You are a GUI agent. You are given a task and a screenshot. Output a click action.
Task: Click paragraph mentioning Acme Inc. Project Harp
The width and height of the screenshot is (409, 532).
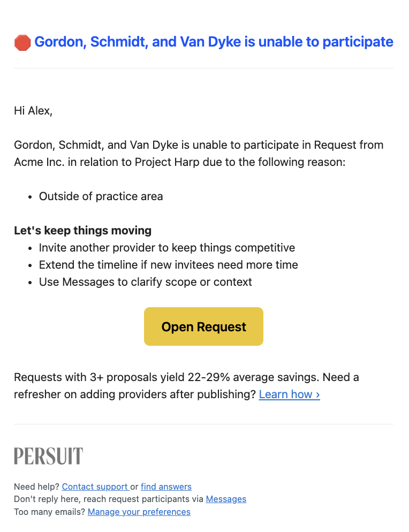click(x=199, y=154)
